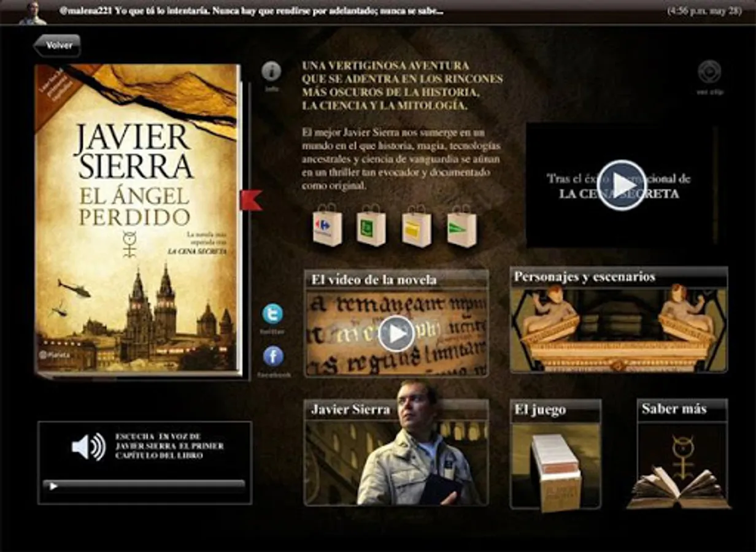
Task: Open the Carrefour shopping bag store link
Action: (x=328, y=226)
